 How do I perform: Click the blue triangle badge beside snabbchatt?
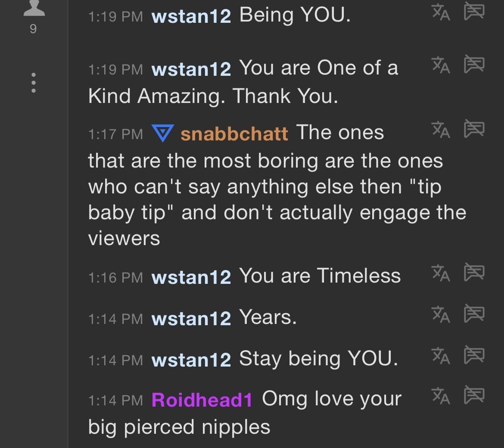coord(163,133)
